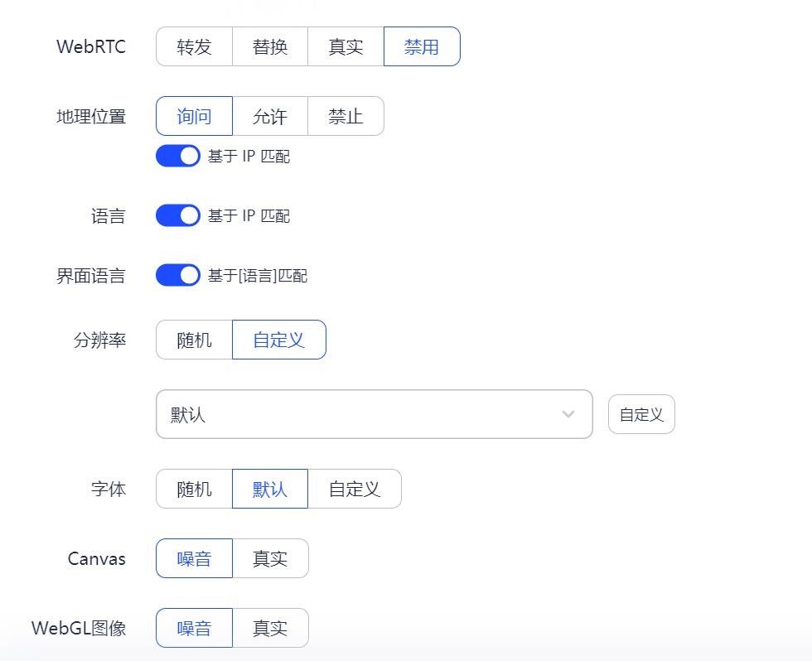Click 自定义 button beside resolution dropdown

click(x=641, y=414)
